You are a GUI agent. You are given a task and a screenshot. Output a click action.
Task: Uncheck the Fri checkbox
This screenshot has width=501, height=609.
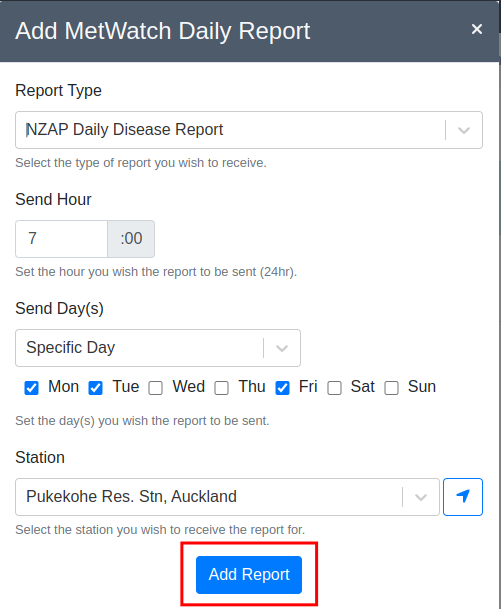point(282,388)
